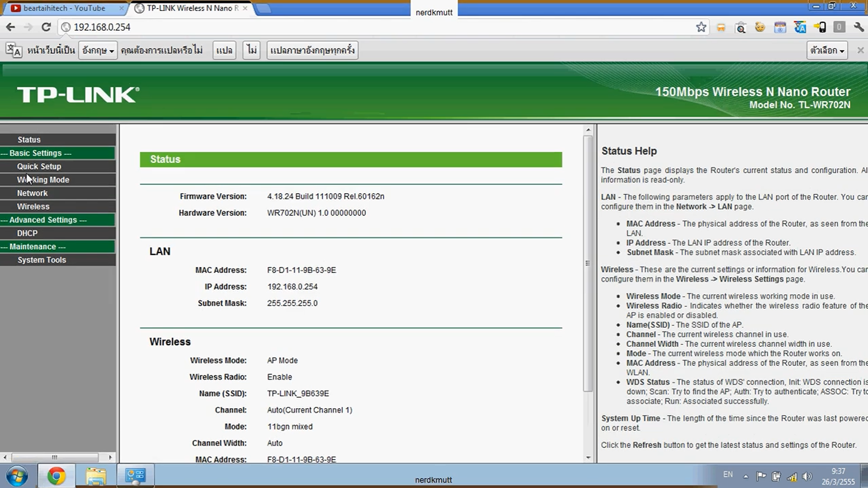Click the sidebar horizontal scroll left arrow

pos(5,457)
